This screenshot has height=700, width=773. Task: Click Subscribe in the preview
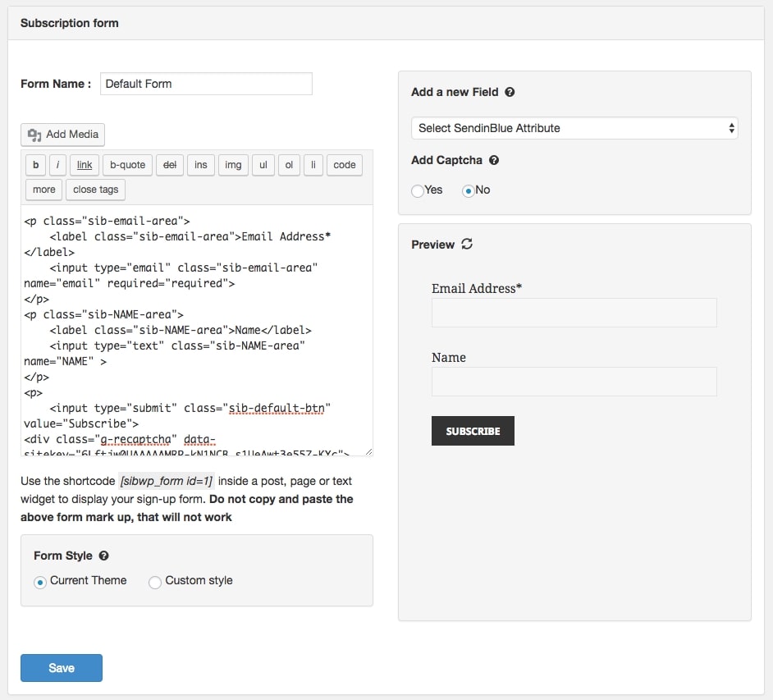pyautogui.click(x=473, y=430)
